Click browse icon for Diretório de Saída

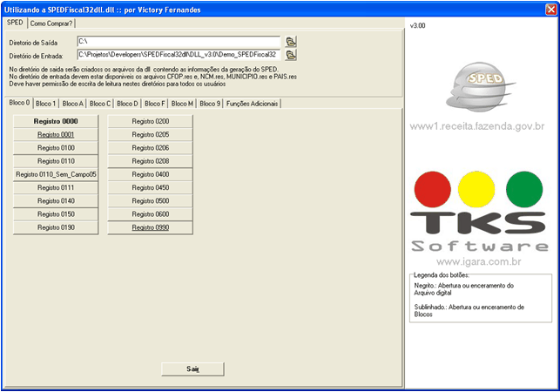click(291, 41)
